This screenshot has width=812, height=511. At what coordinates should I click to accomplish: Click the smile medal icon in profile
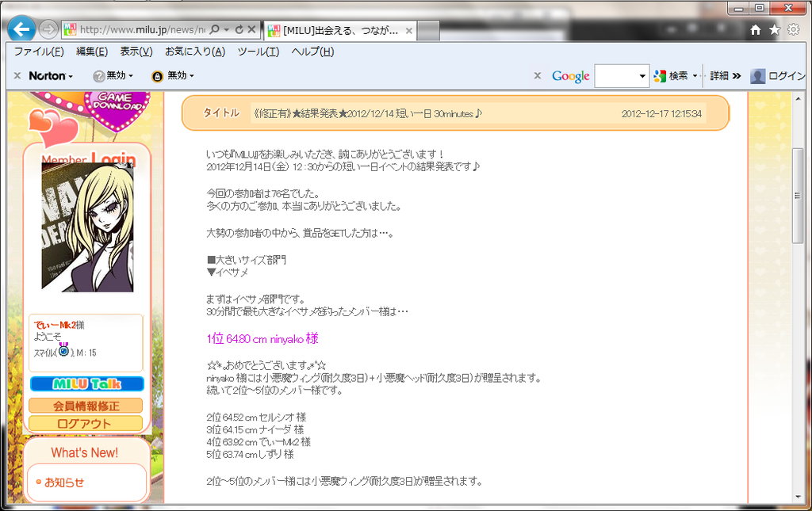64,351
